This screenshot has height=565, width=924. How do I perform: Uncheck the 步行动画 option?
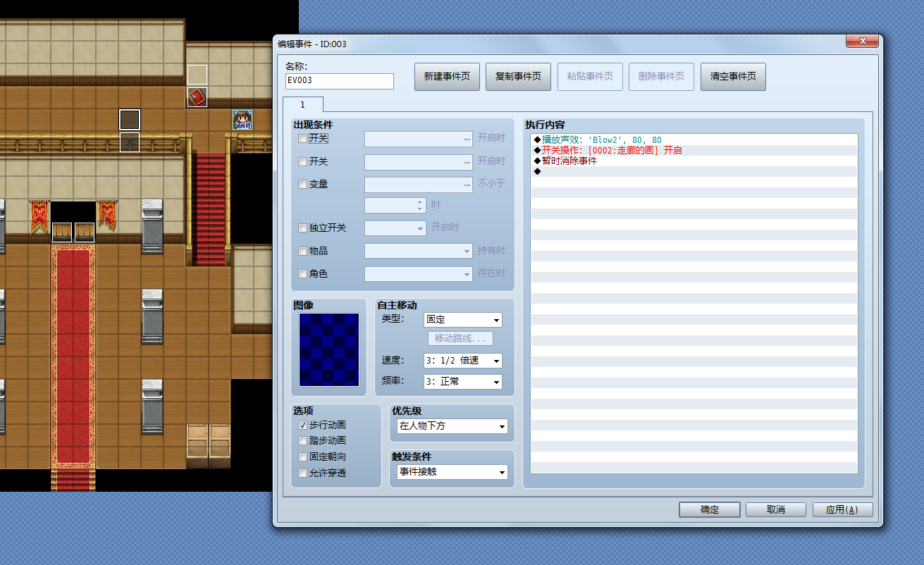[302, 426]
